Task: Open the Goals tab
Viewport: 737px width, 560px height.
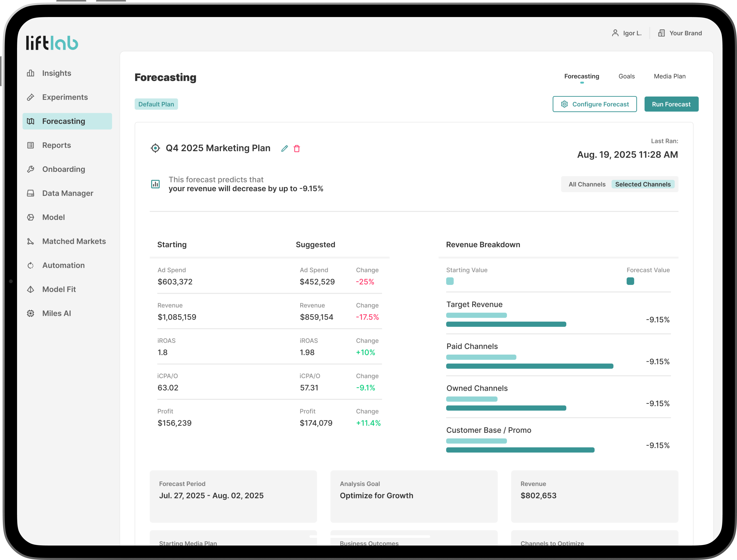Action: point(626,76)
